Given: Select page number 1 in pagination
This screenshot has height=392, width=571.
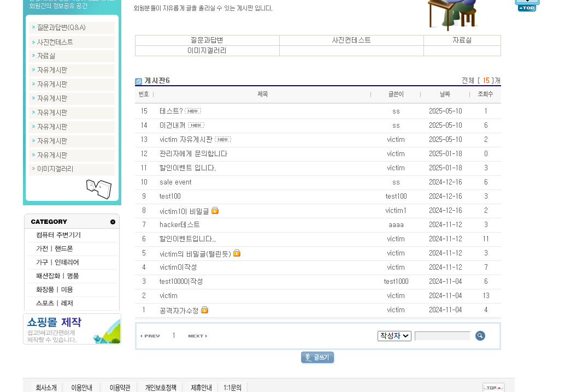Looking at the screenshot, I should [174, 336].
